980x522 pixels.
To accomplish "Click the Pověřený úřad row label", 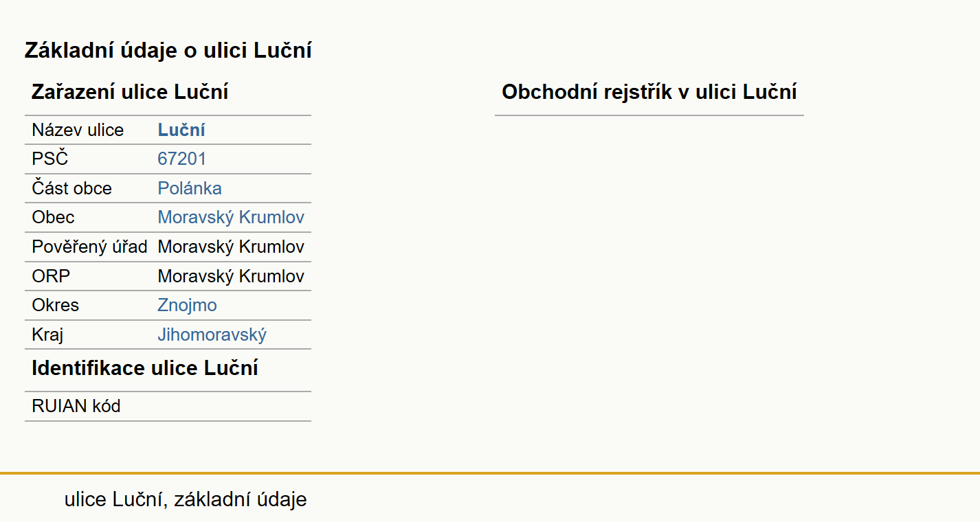I will coord(89,247).
